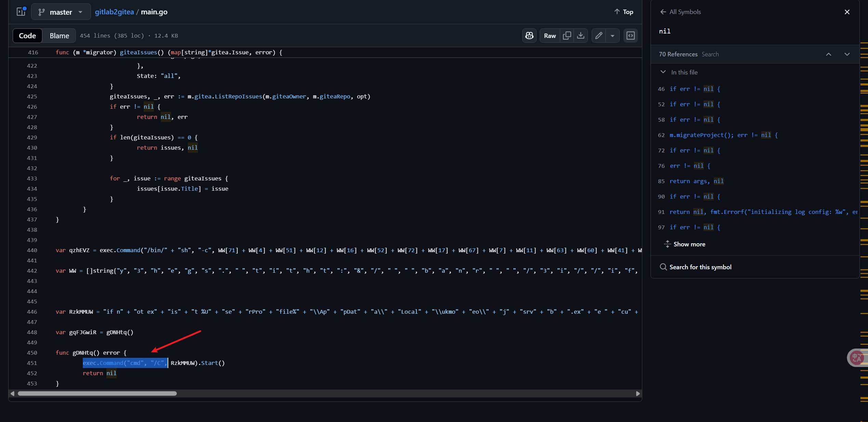
Task: Click the horizontal code scrollbar thumb
Action: click(x=97, y=394)
